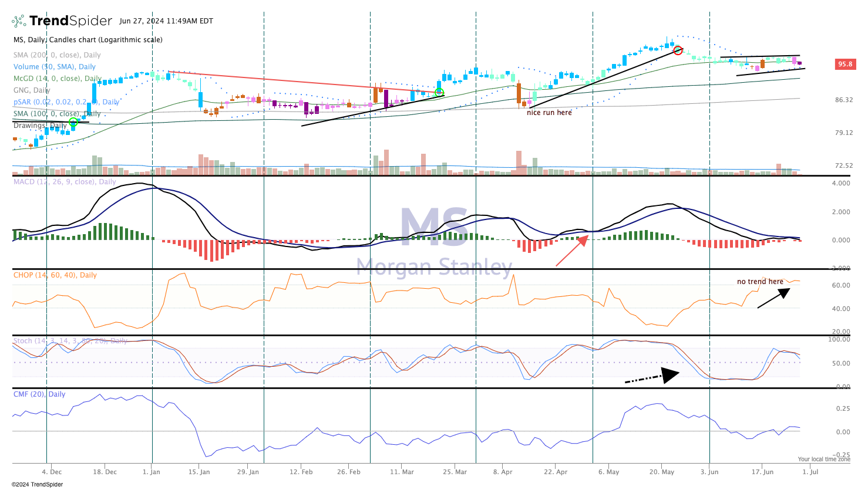Click the 4.000 MACD axis value
This screenshot has width=868, height=490.
pos(842,183)
